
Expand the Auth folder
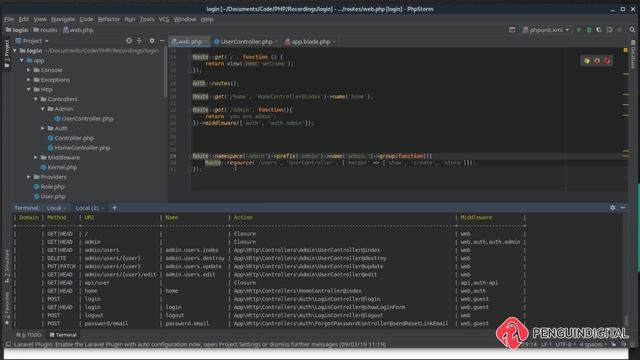click(x=43, y=128)
